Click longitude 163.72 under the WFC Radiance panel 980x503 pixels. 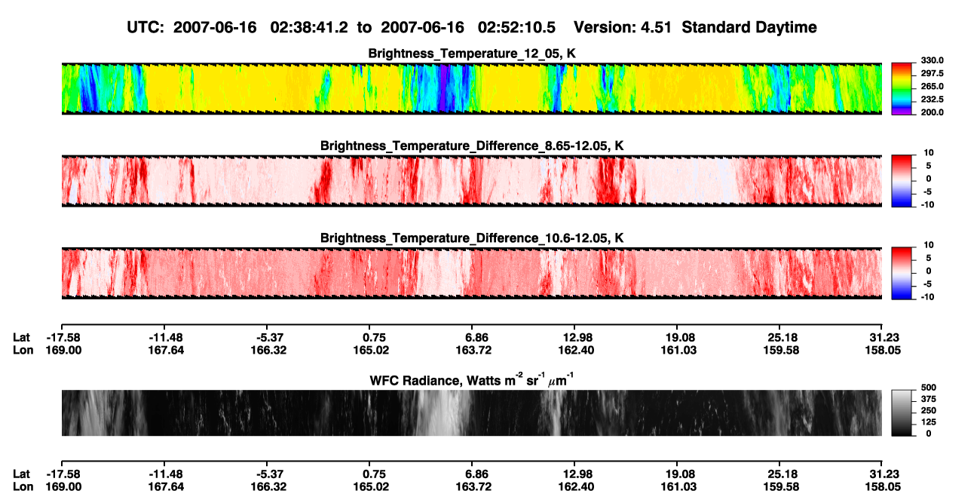click(472, 487)
